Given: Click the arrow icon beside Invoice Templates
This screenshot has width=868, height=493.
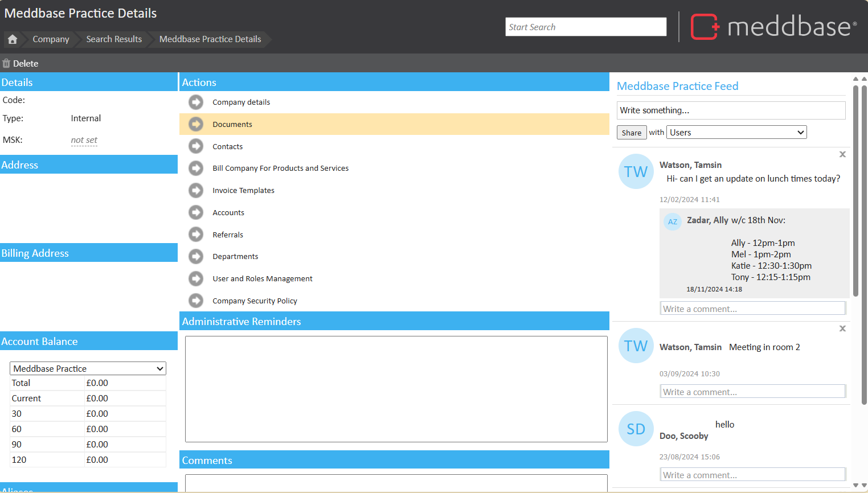Looking at the screenshot, I should tap(196, 191).
